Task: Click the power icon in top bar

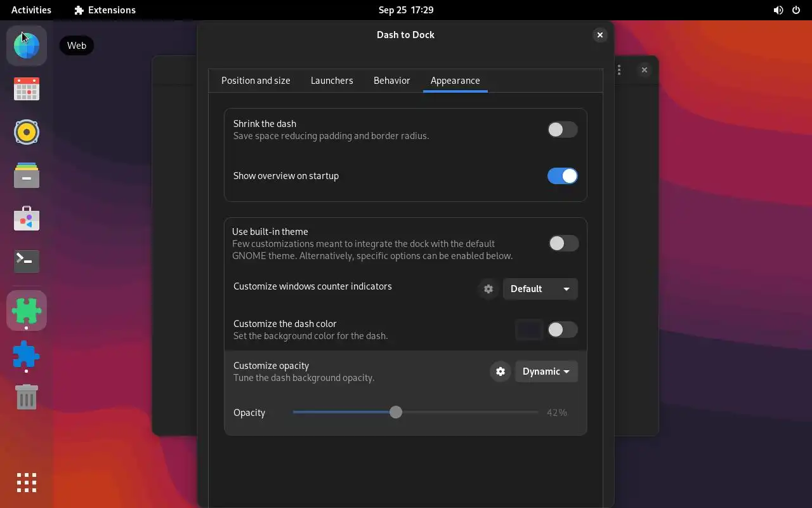Action: tap(797, 10)
